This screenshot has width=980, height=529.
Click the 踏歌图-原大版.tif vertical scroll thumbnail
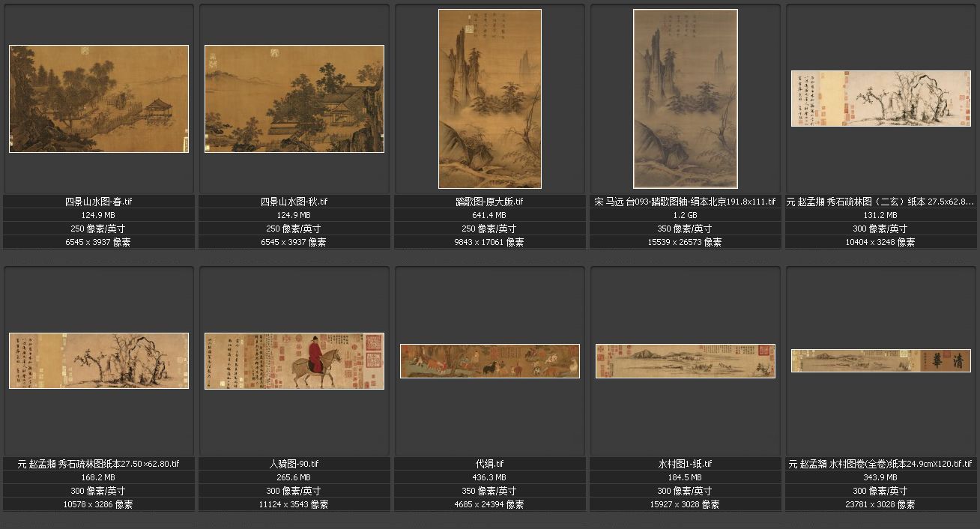pos(490,99)
